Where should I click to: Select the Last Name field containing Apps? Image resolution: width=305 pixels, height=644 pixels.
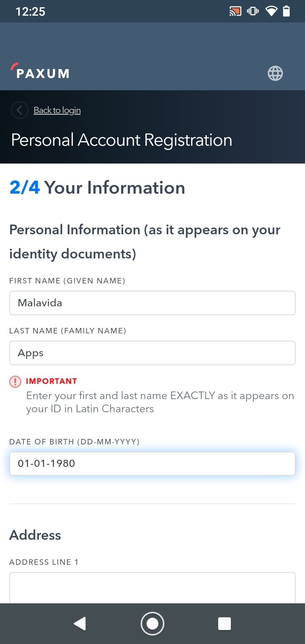(152, 353)
